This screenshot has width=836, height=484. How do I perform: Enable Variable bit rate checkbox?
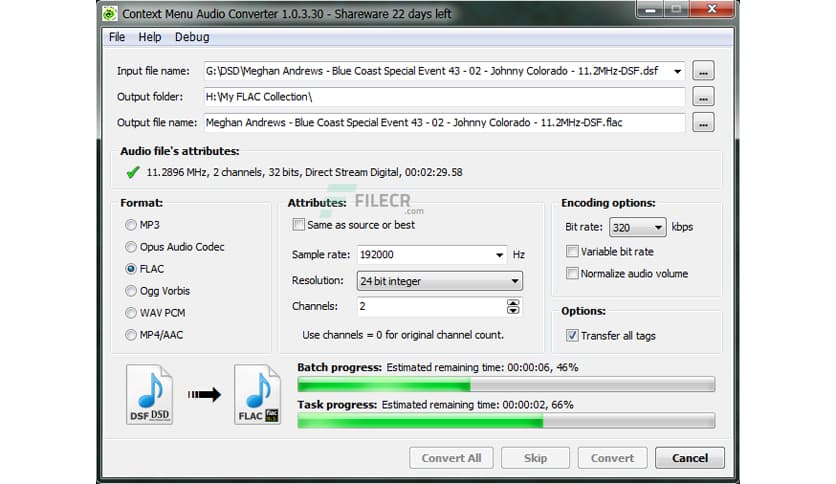pyautogui.click(x=572, y=251)
